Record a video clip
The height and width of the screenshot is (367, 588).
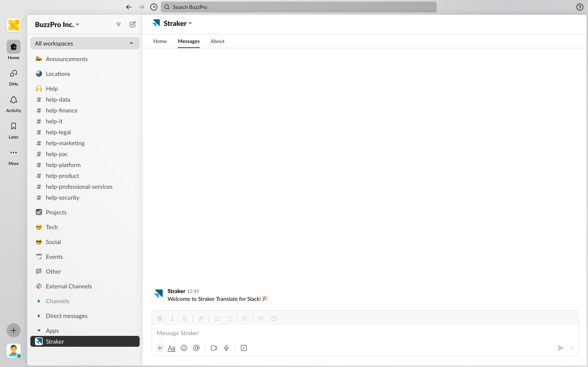pos(214,348)
